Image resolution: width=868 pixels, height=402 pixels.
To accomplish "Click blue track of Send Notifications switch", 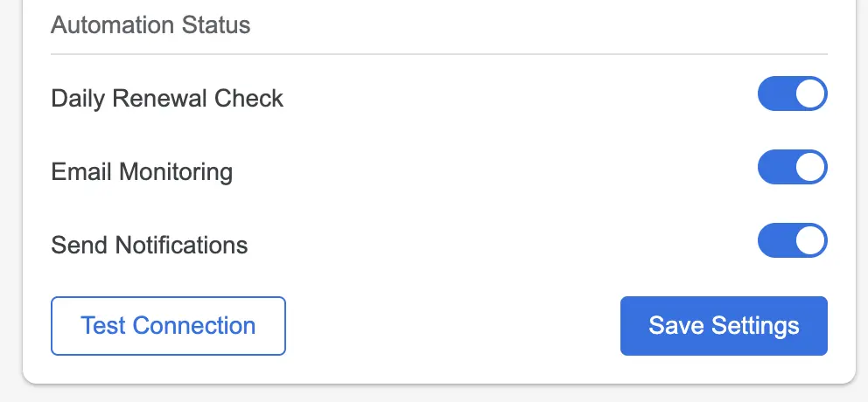I will (775, 240).
